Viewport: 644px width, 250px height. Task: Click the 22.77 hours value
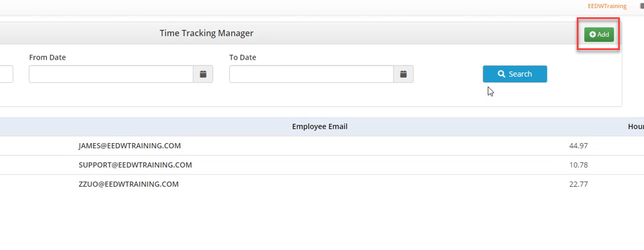[x=578, y=184]
